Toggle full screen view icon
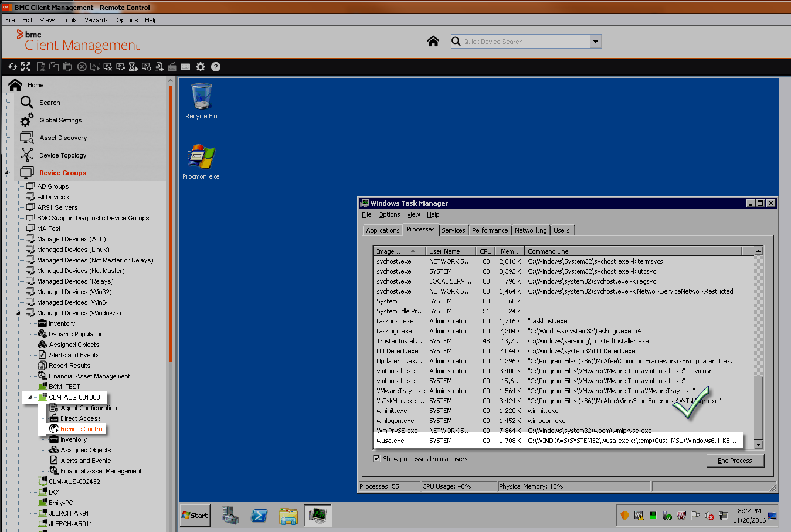The image size is (791, 532). click(26, 67)
